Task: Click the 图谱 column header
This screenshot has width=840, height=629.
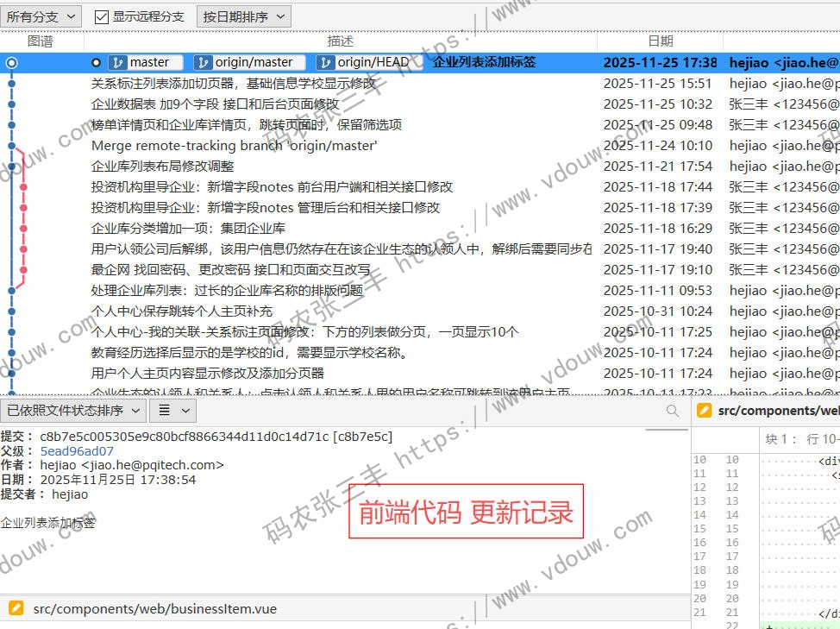Action: point(41,41)
